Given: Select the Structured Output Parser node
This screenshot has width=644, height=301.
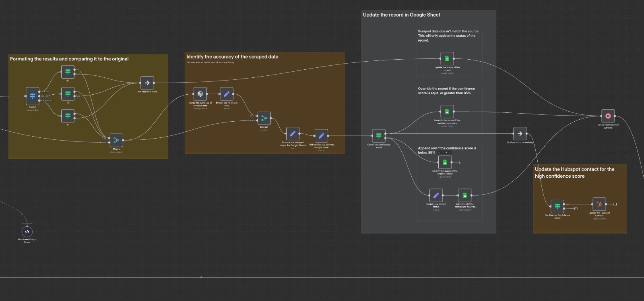Looking at the screenshot, I should point(27,232).
